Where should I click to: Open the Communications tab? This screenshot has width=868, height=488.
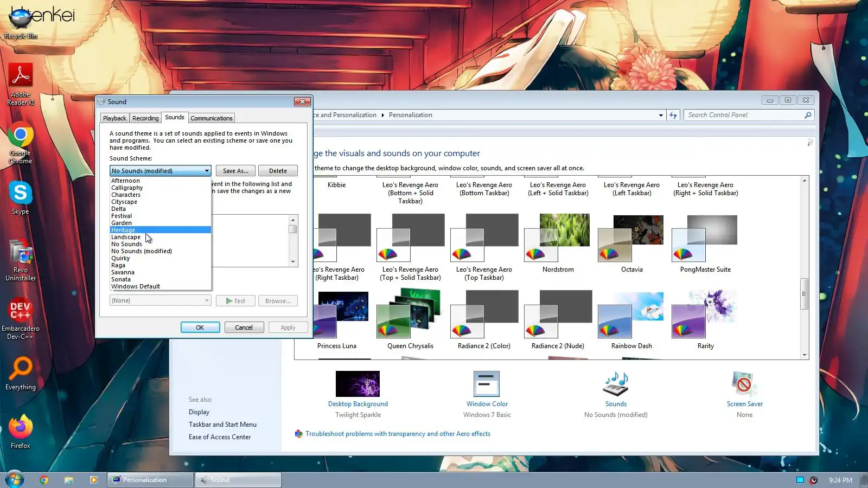click(x=212, y=118)
